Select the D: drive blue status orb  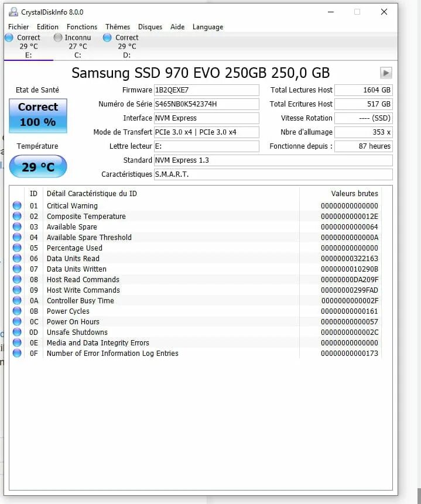click(x=107, y=37)
